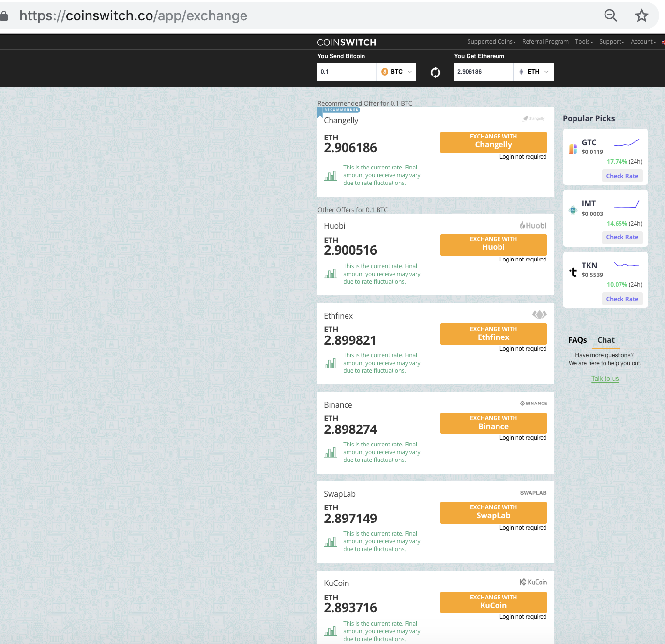
Task: Expand the Support menu
Action: 611,42
